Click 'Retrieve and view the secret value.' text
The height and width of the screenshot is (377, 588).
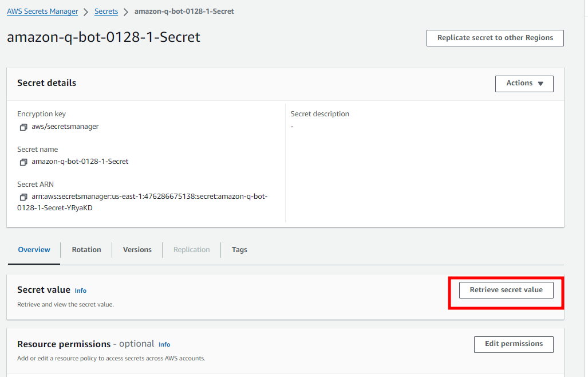pyautogui.click(x=66, y=305)
